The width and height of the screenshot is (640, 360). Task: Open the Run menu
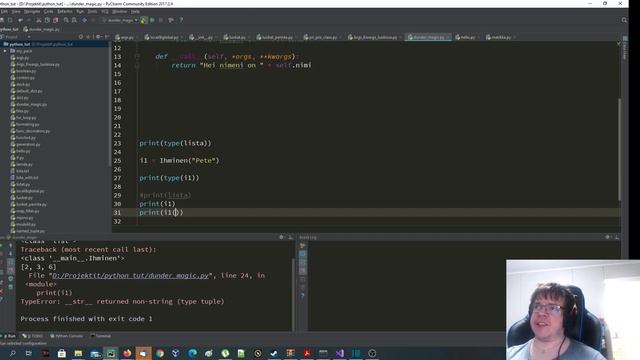point(80,11)
